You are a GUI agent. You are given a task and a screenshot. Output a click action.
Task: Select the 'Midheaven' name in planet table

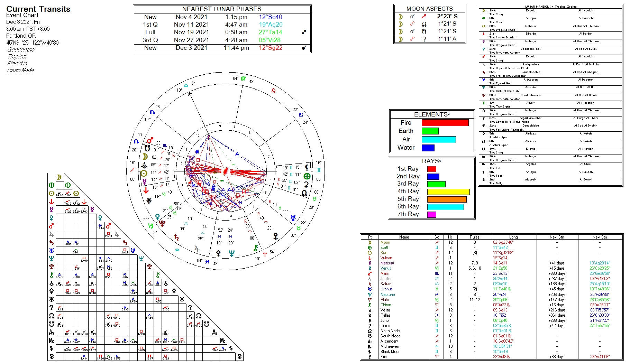[390, 346]
